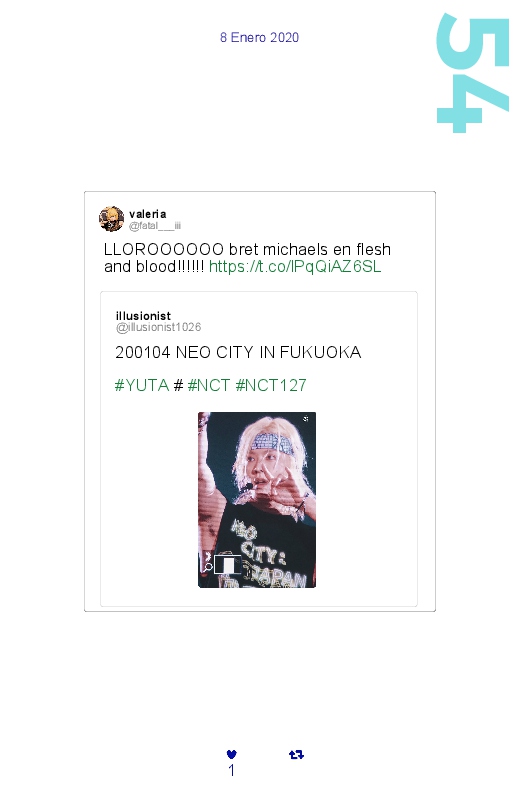Open the #NCT hashtag
The height and width of the screenshot is (803, 520).
point(209,385)
